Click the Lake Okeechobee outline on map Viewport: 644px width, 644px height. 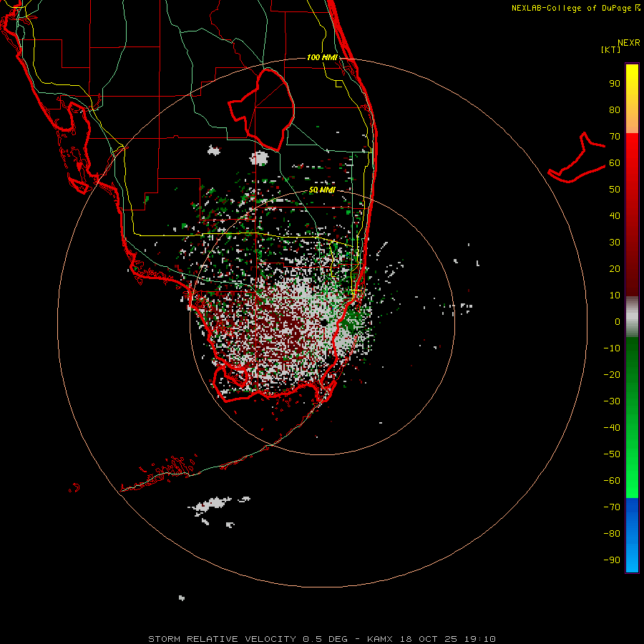tap(262, 110)
